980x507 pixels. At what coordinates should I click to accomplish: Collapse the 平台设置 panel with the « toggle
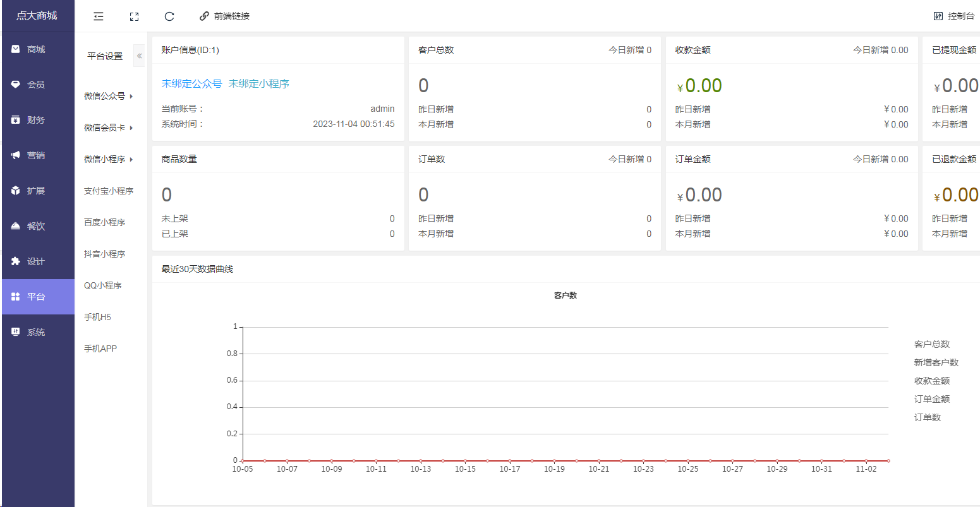tap(139, 56)
